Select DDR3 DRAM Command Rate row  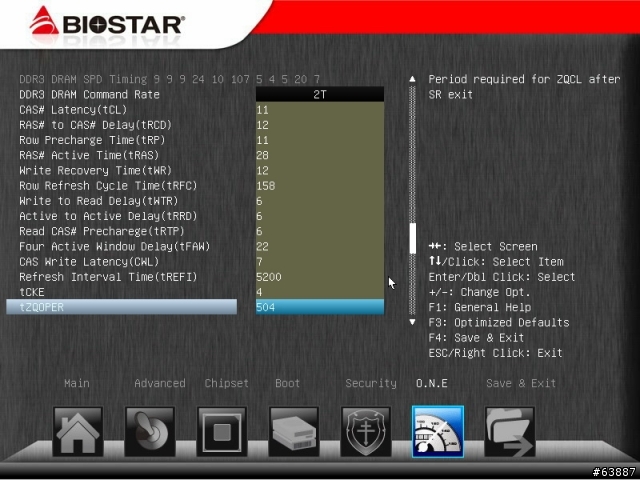pos(89,94)
